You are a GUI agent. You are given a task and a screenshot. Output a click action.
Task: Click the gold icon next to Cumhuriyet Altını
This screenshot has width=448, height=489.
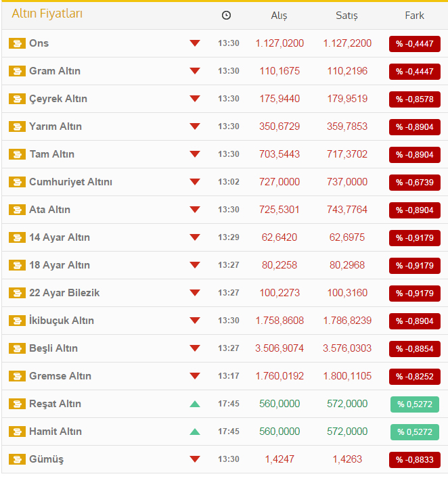(x=17, y=183)
